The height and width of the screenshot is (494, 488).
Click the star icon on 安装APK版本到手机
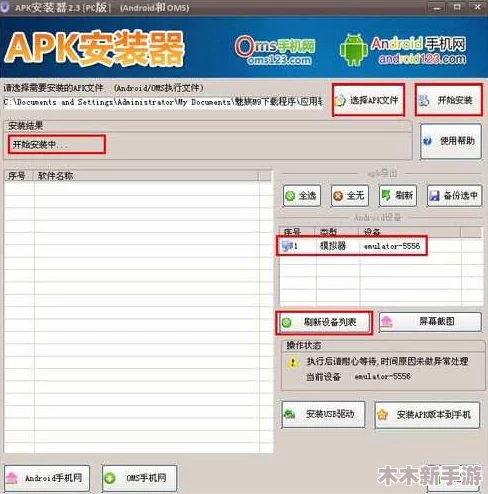coord(382,415)
